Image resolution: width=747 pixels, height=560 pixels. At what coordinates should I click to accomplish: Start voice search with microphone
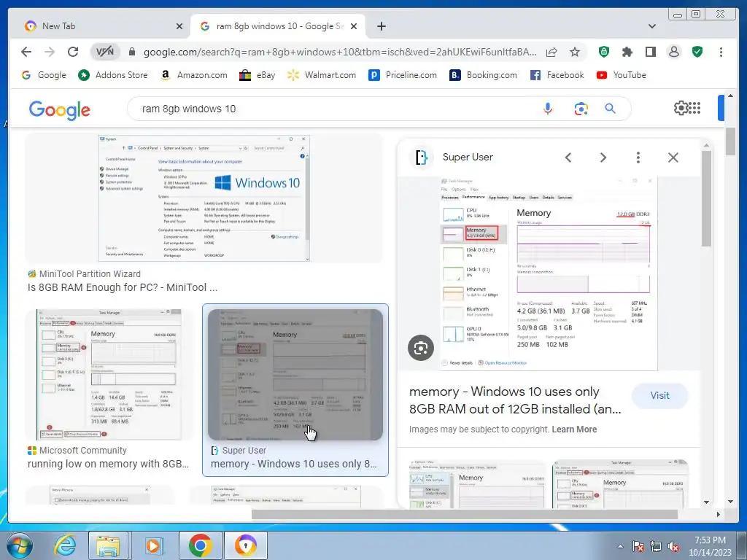[x=548, y=109]
